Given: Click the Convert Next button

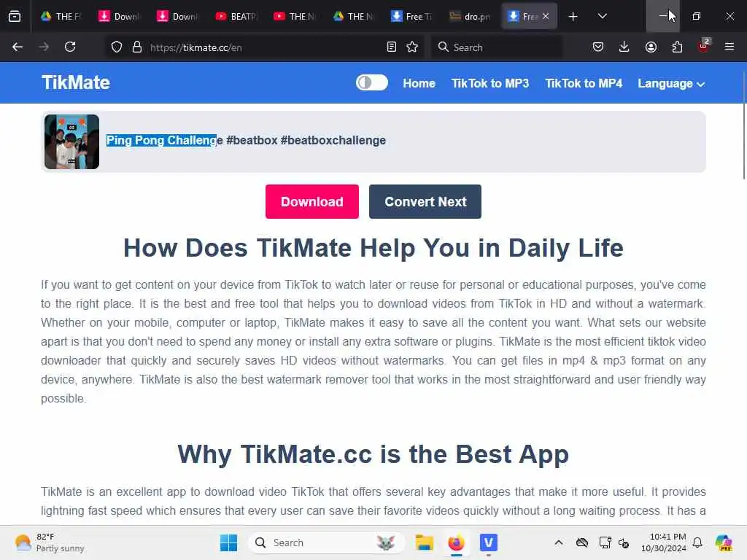Looking at the screenshot, I should [425, 202].
